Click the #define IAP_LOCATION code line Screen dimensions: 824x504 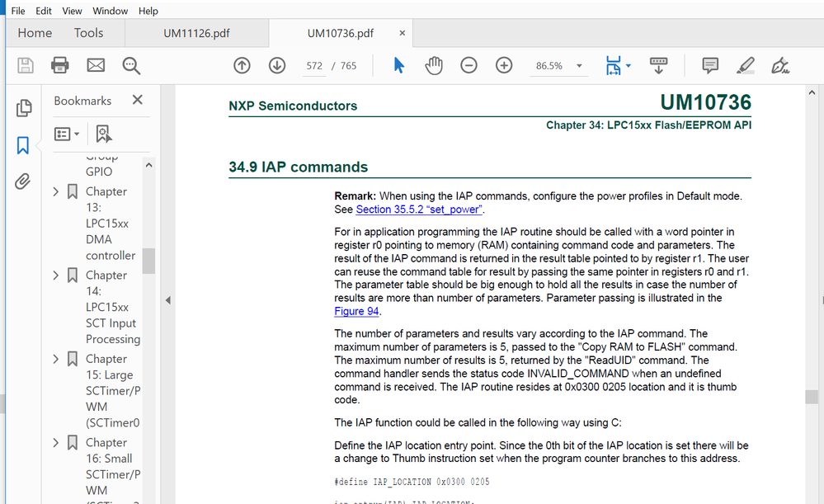(412, 482)
